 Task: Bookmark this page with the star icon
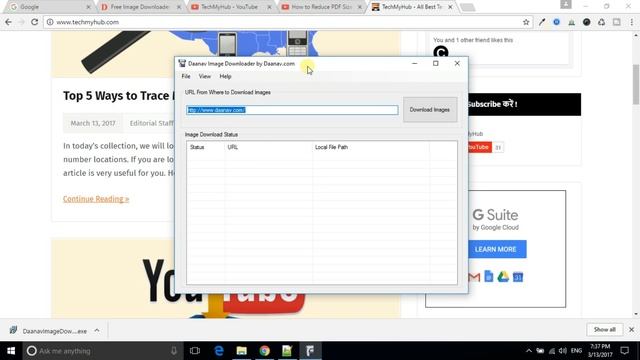pos(526,22)
